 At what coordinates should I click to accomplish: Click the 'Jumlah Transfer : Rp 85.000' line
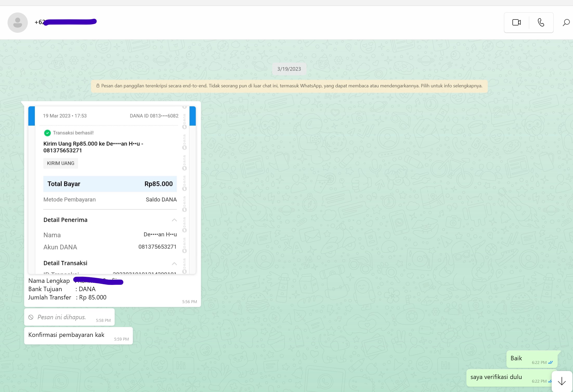coord(67,297)
